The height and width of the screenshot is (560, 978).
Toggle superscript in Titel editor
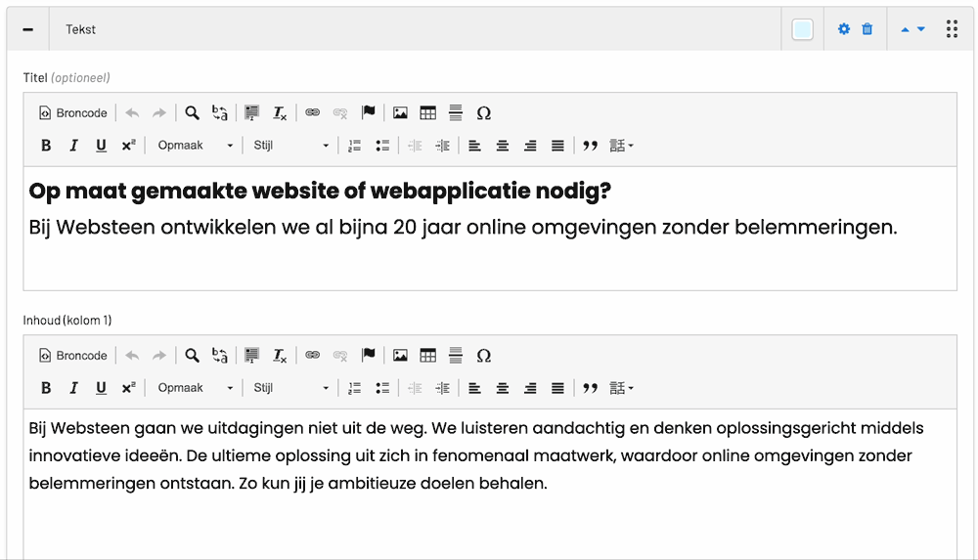(x=128, y=146)
